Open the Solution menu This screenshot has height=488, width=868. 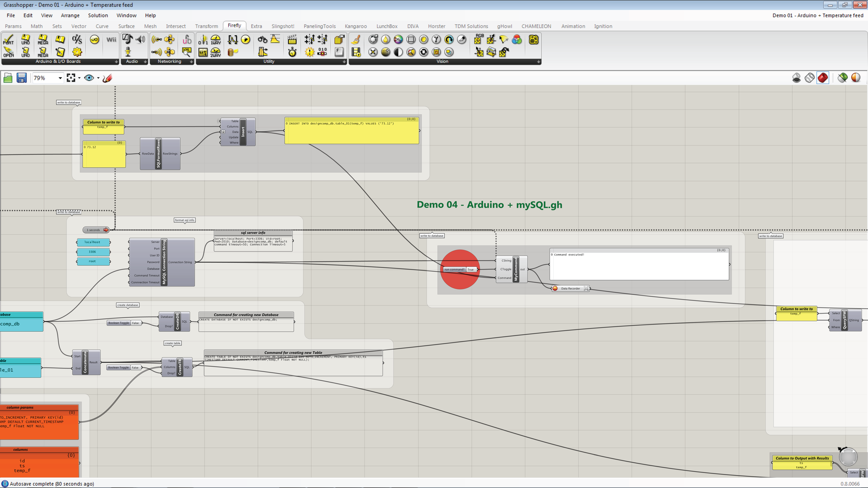tap(98, 15)
